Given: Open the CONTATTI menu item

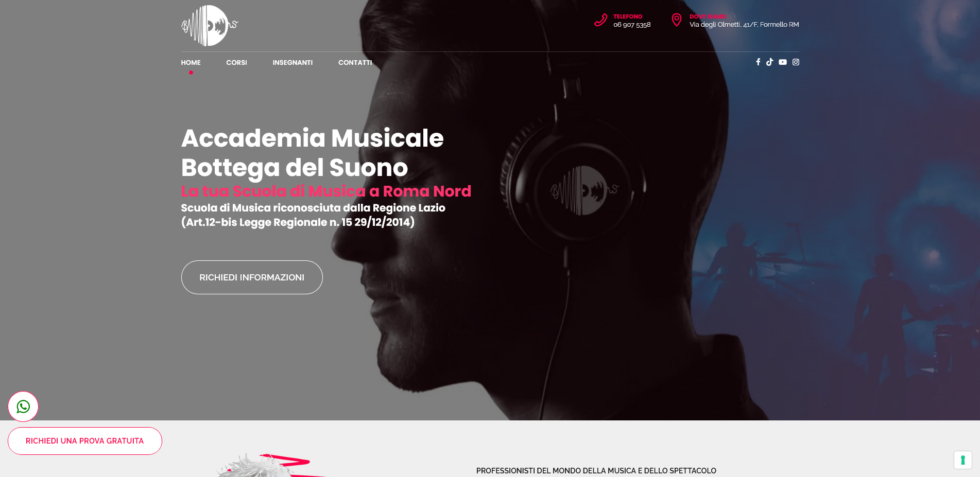Looking at the screenshot, I should [355, 62].
